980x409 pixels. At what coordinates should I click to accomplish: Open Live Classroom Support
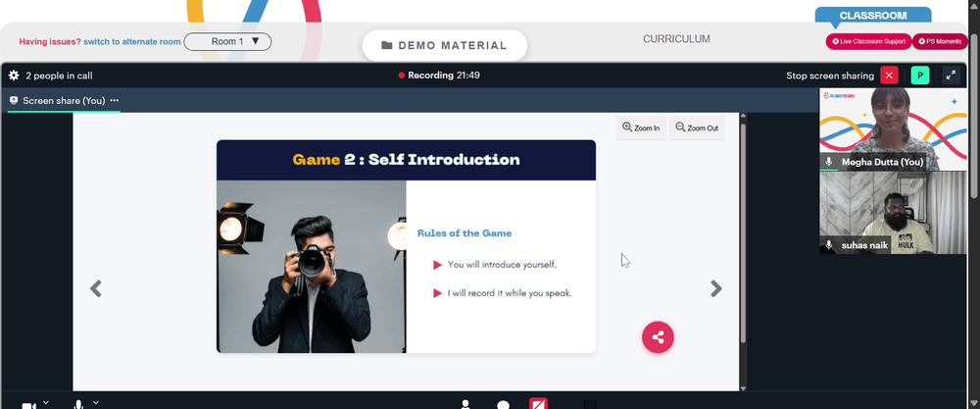pyautogui.click(x=868, y=41)
